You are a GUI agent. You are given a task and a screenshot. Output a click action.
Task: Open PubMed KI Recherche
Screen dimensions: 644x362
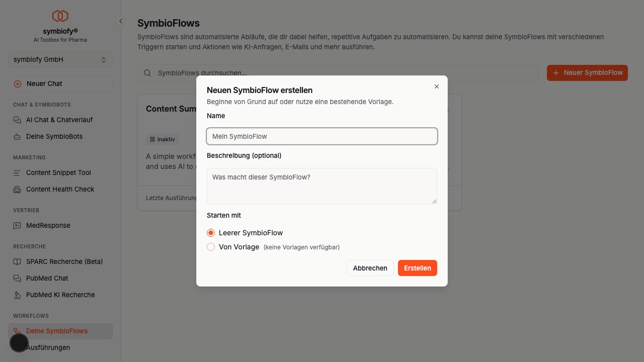[x=60, y=295]
